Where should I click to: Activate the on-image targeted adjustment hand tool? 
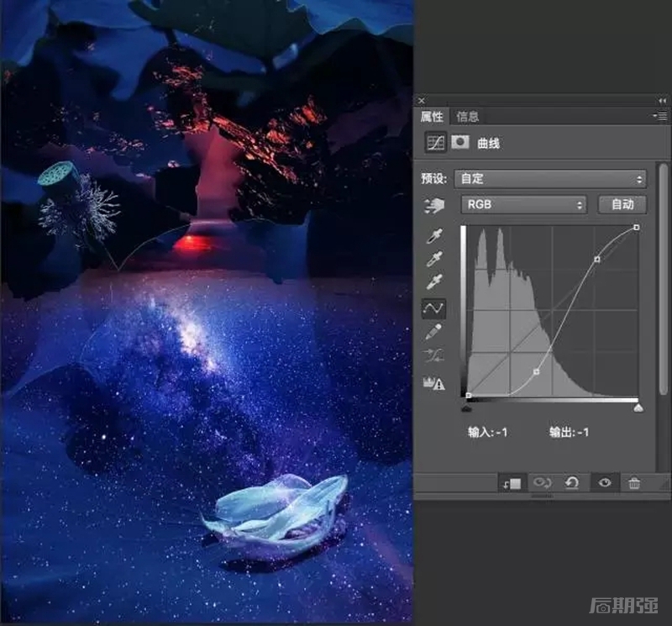pyautogui.click(x=434, y=205)
